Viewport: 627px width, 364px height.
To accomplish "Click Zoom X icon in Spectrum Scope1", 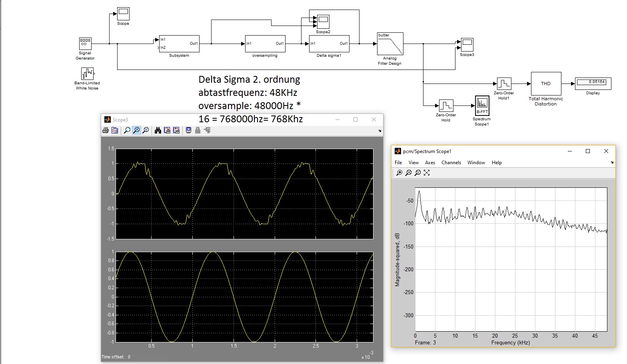I will pyautogui.click(x=408, y=173).
